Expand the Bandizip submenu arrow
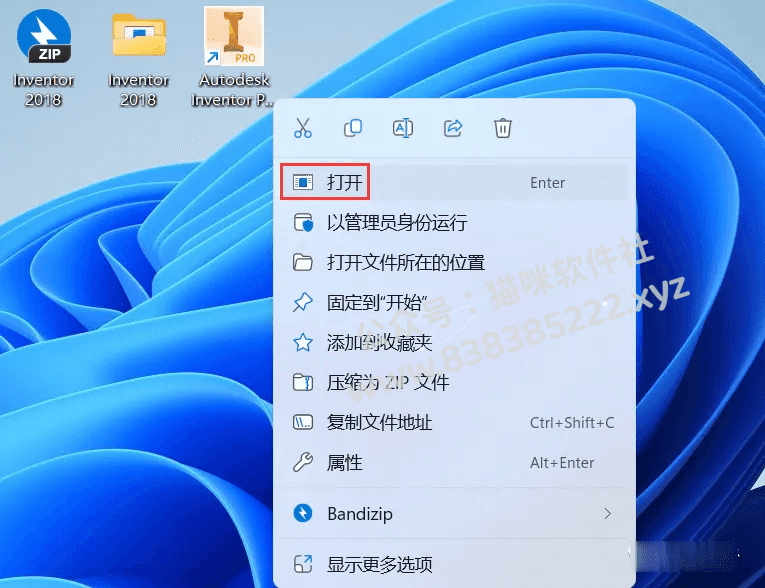This screenshot has width=765, height=588. 607,514
